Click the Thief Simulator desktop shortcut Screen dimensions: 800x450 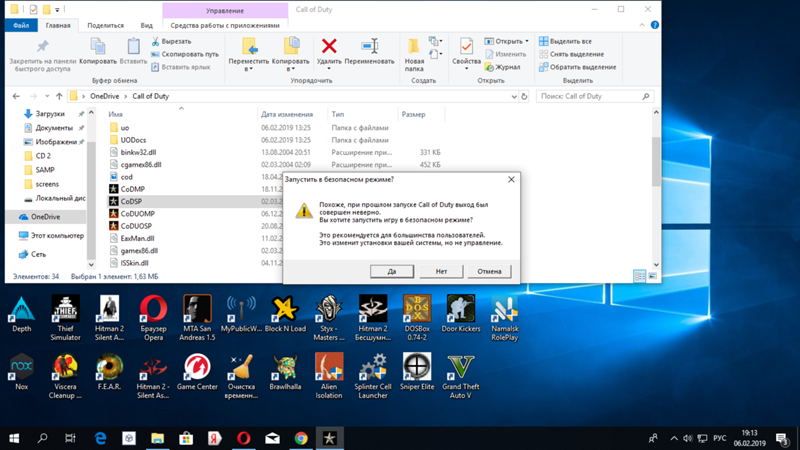[x=65, y=318]
